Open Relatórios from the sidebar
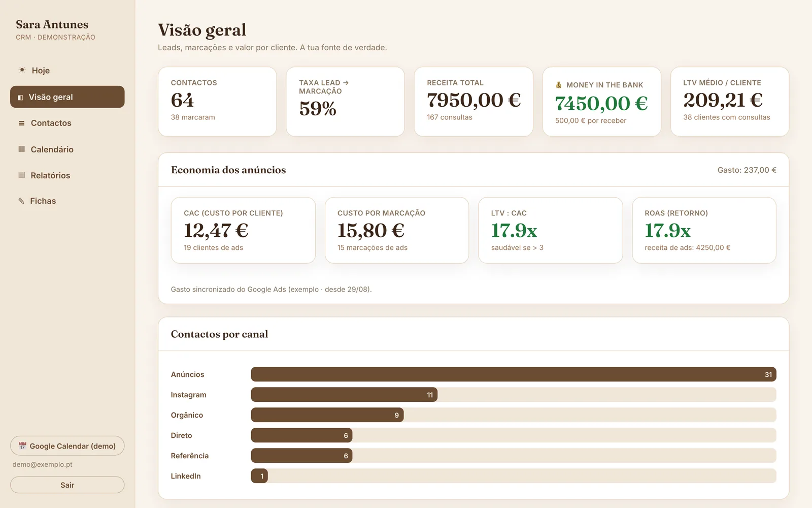The image size is (812, 508). 67,175
